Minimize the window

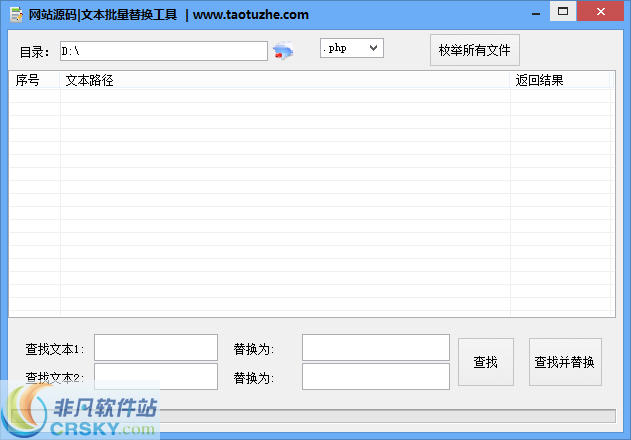coord(536,13)
